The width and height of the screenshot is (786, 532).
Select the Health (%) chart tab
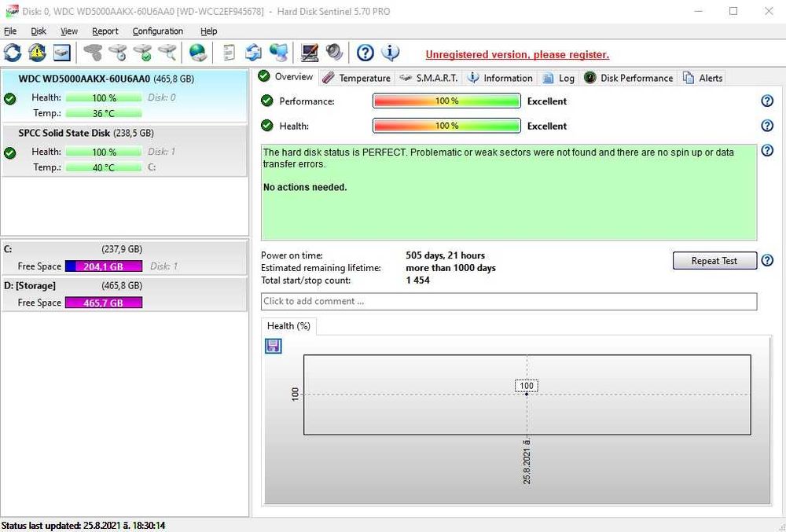click(288, 326)
